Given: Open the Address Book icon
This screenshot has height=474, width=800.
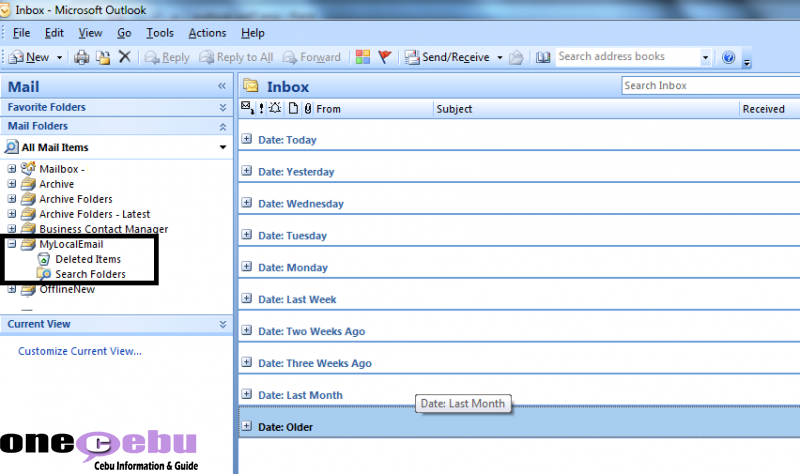Looking at the screenshot, I should [x=543, y=57].
